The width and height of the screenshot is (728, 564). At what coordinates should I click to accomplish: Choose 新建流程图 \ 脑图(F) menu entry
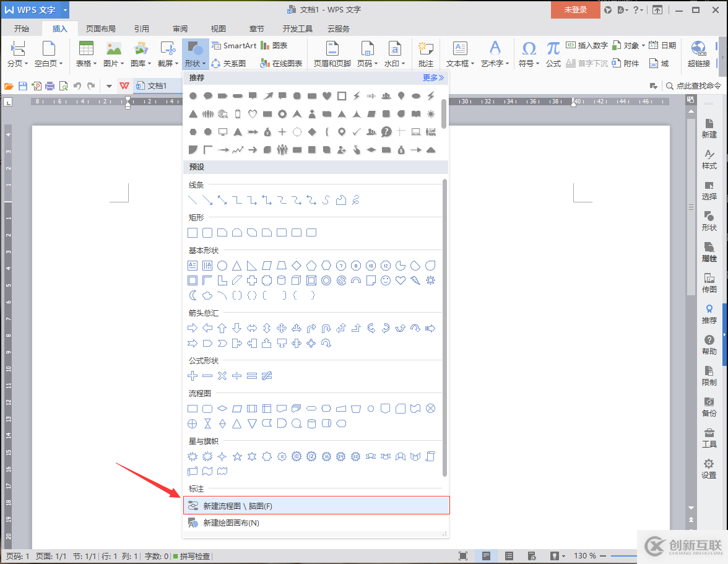pos(316,506)
